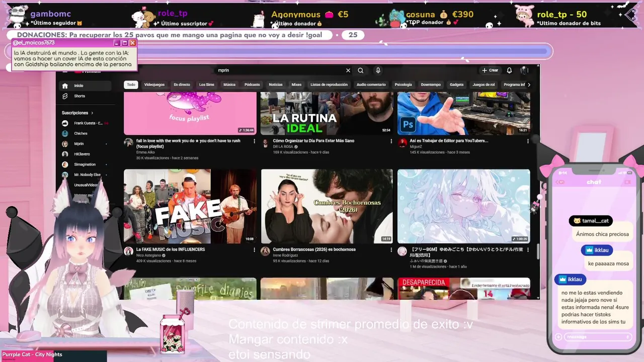644x362 pixels.
Task: Click the Emma Aiko channel name
Action: [145, 152]
